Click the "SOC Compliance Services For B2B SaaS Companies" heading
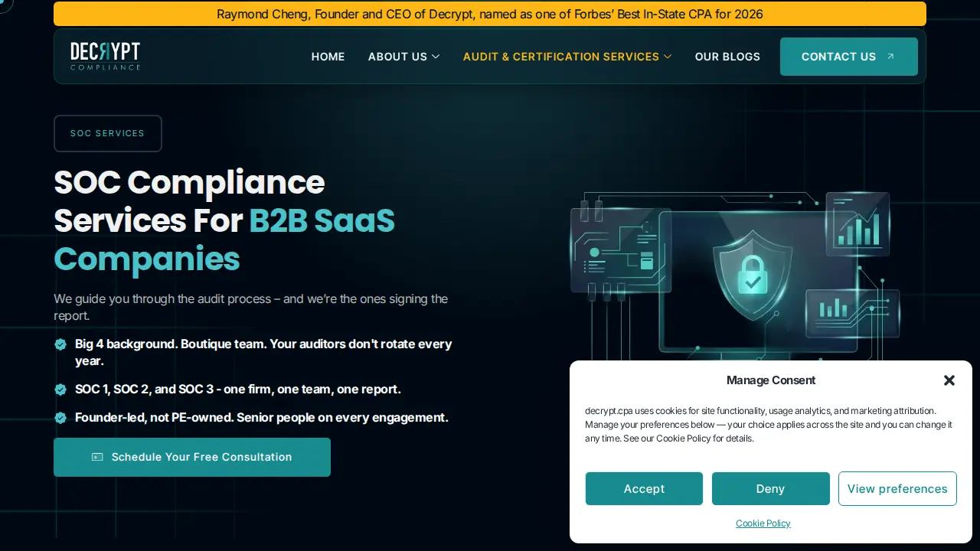980x551 pixels. point(224,220)
